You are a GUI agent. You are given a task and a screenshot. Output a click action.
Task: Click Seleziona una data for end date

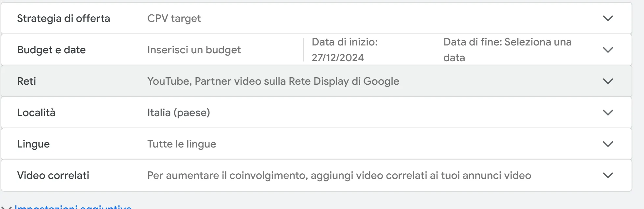point(507,49)
